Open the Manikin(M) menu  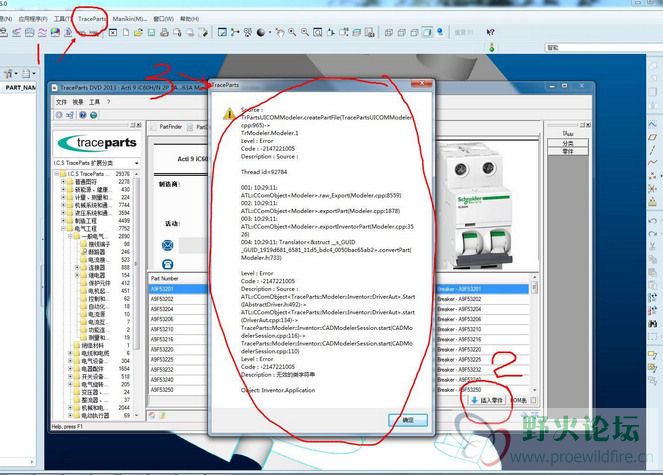point(129,19)
